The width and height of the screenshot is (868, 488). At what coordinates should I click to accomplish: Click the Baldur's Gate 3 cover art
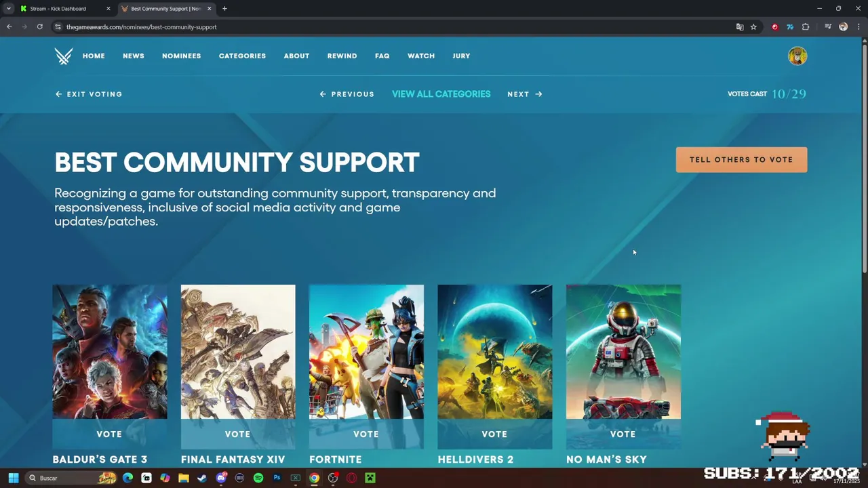coord(110,352)
